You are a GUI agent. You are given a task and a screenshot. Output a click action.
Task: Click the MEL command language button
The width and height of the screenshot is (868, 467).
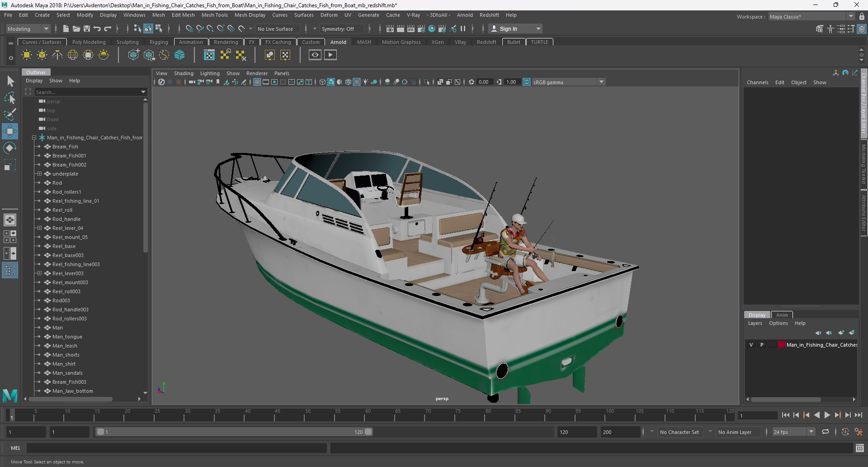[x=16, y=448]
